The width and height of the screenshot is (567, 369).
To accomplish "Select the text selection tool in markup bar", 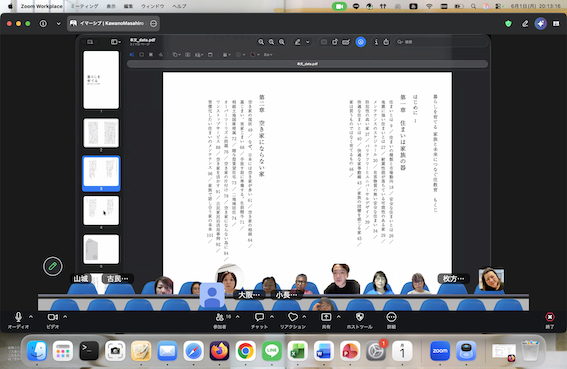I will point(132,55).
